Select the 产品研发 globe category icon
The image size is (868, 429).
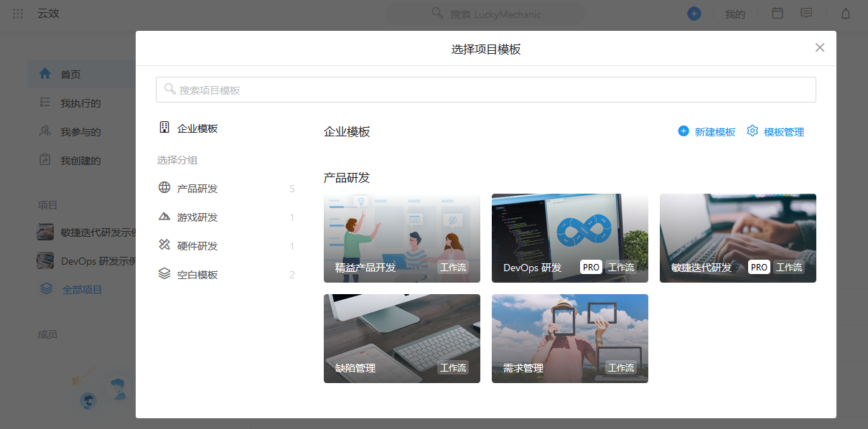(x=165, y=188)
